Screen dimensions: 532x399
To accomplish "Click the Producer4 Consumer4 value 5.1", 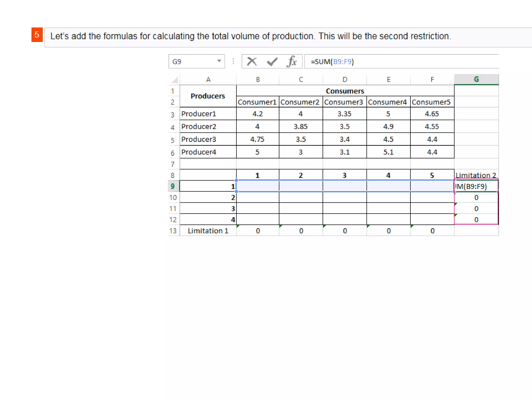I will click(388, 152).
